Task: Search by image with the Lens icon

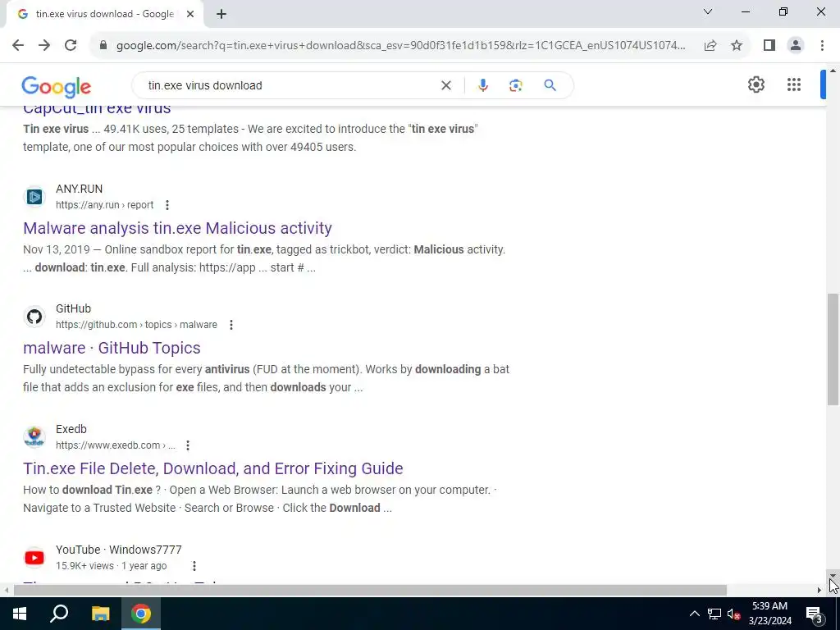Action: [x=515, y=85]
